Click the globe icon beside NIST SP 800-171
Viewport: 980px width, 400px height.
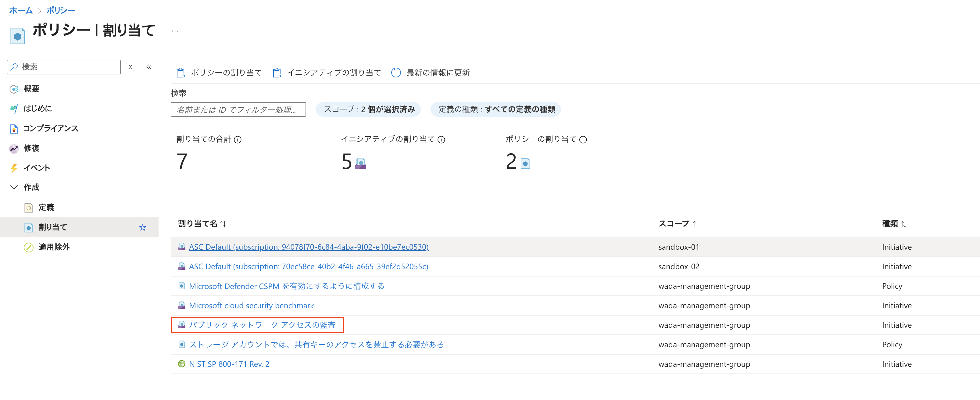pos(182,364)
